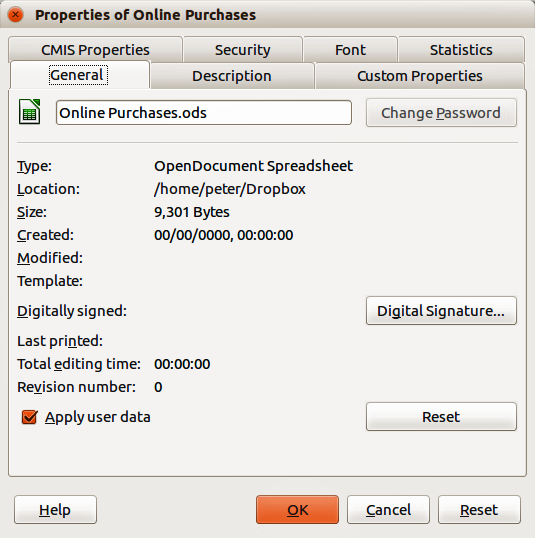Open the Security tab
The image size is (535, 538).
[243, 50]
